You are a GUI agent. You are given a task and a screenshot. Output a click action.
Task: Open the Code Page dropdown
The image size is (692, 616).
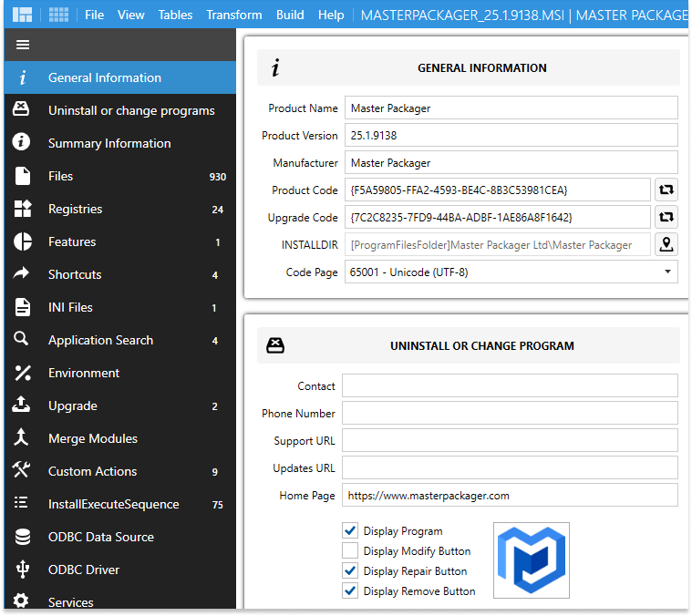(511, 272)
